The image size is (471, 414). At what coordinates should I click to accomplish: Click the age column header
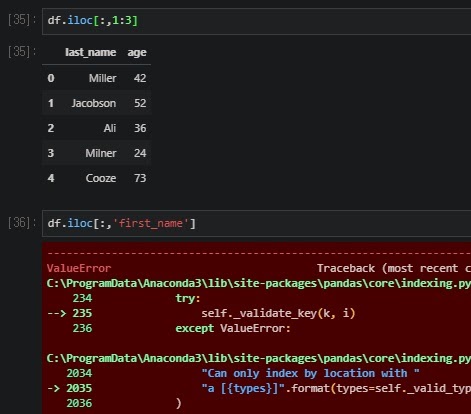coord(137,52)
